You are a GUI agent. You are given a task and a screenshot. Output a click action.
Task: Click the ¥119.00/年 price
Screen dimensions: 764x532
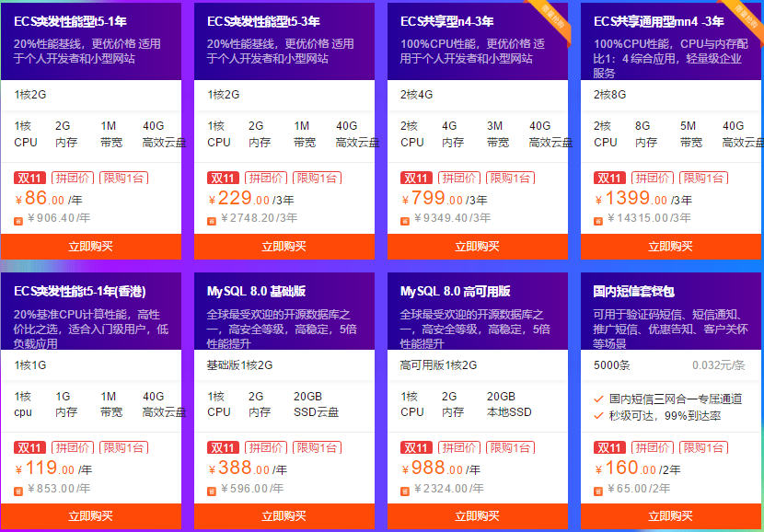coord(53,468)
